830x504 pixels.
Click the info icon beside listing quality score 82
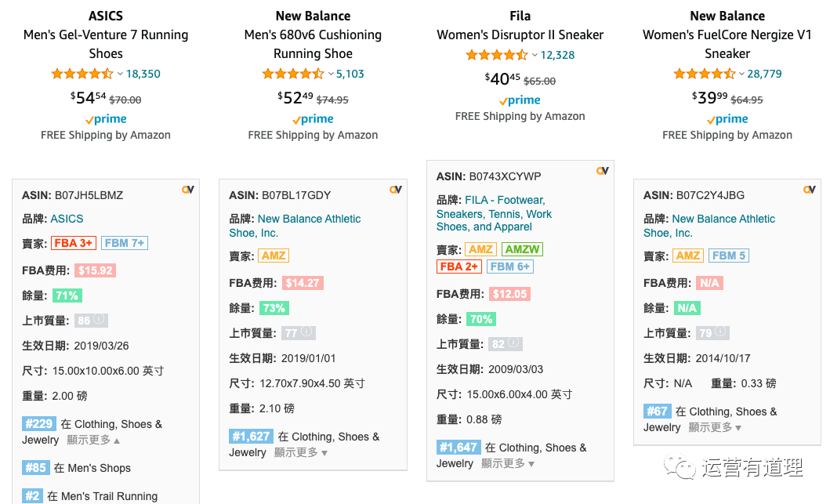[x=514, y=343]
